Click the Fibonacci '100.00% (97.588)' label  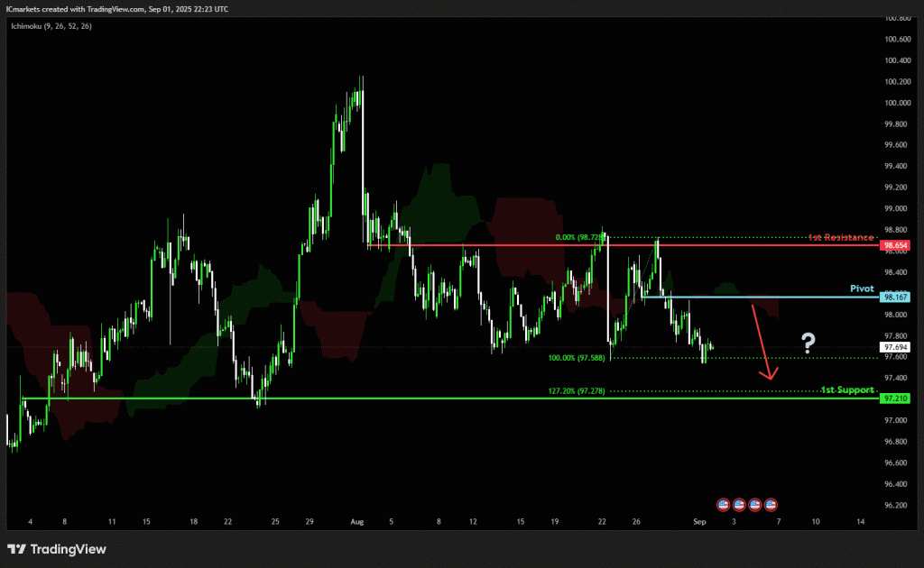pyautogui.click(x=577, y=358)
